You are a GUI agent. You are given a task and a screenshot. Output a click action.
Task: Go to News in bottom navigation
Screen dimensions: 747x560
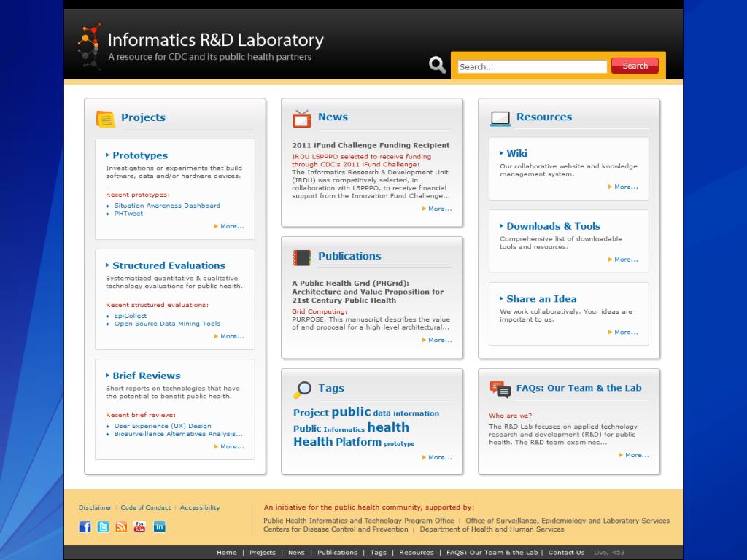pyautogui.click(x=296, y=553)
